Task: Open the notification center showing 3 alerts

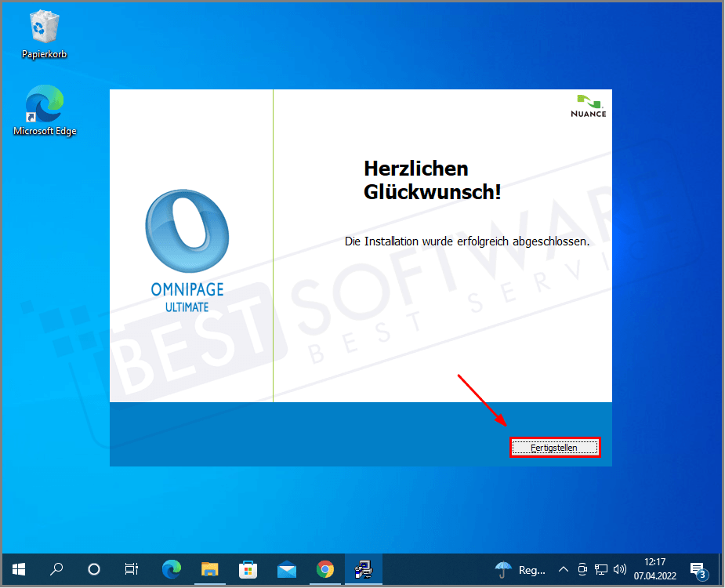Action: [698, 569]
